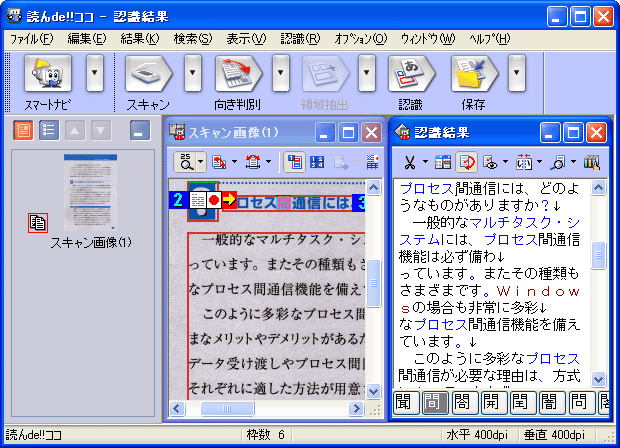Click the find magnifier icon in result toolbar
The image size is (620, 448).
(558, 162)
